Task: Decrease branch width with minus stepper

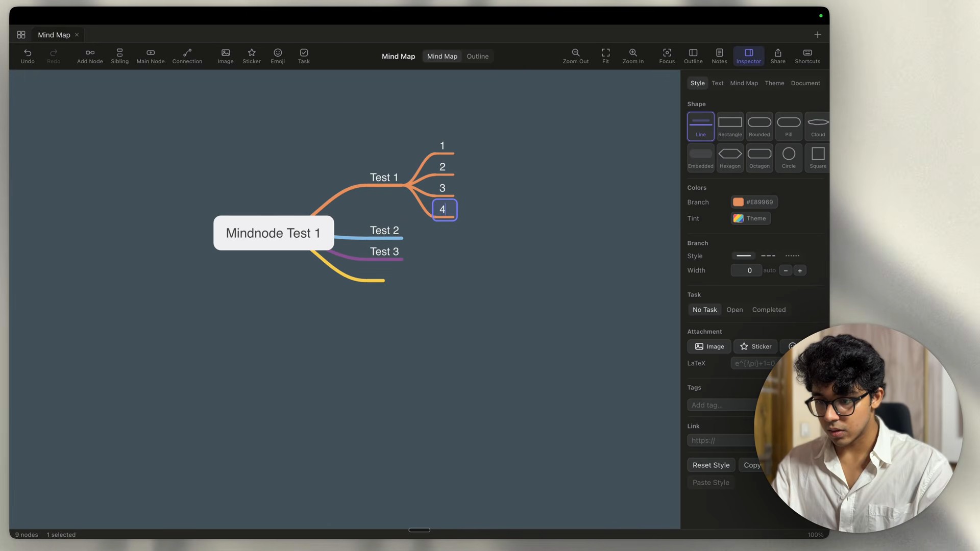Action: pyautogui.click(x=786, y=270)
